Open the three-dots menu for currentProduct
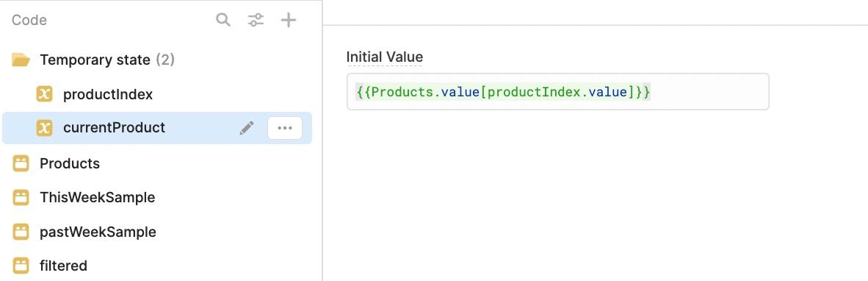868x281 pixels. pos(285,128)
